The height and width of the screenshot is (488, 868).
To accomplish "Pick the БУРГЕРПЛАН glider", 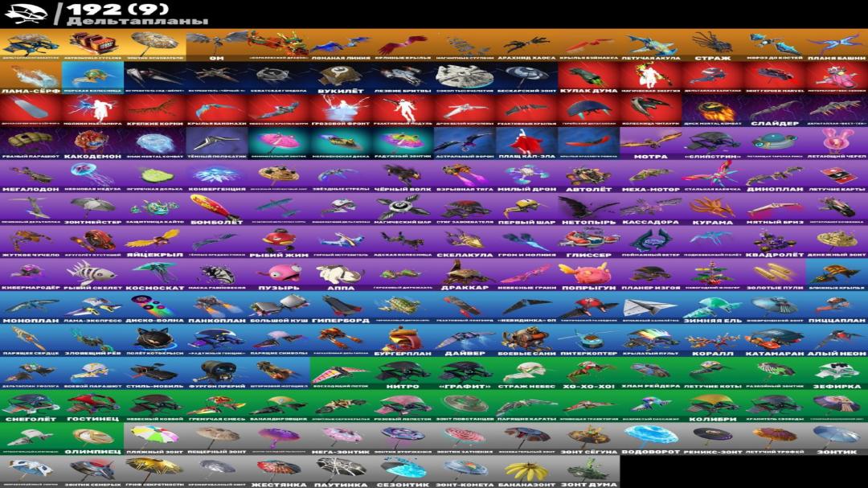I will [x=403, y=339].
